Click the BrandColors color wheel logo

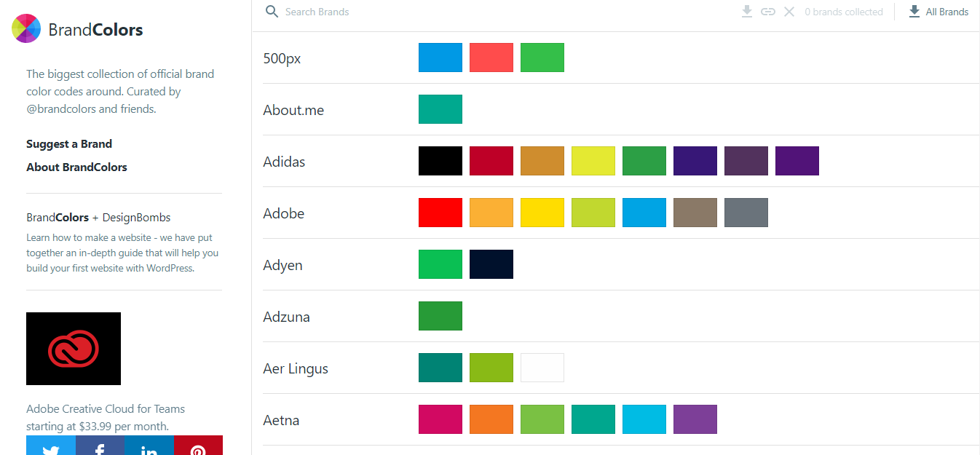[x=25, y=28]
